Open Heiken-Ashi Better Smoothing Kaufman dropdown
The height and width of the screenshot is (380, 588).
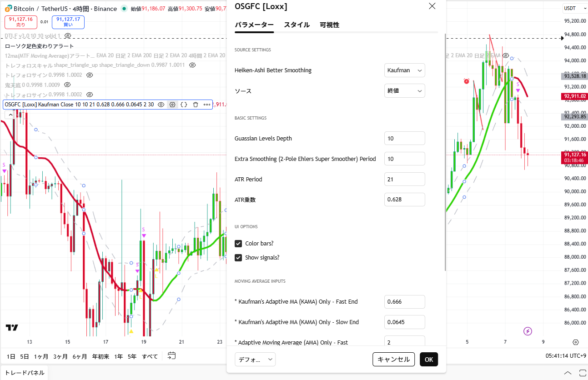[x=404, y=70]
